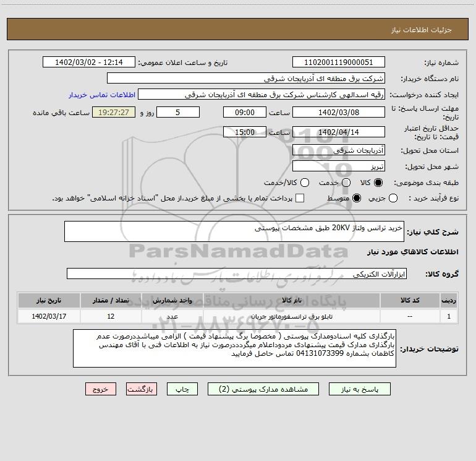Click the general need description text box

[234, 231]
